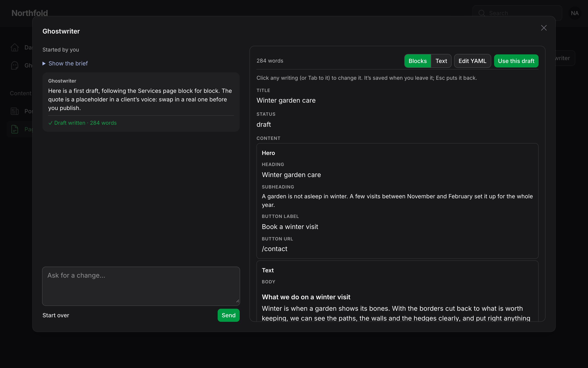The width and height of the screenshot is (588, 368).
Task: Send the change request
Action: coord(228,315)
